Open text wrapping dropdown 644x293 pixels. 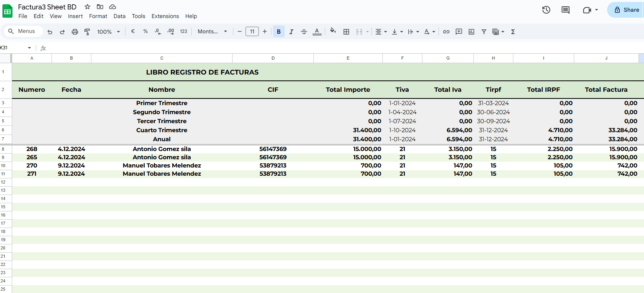pos(413,32)
